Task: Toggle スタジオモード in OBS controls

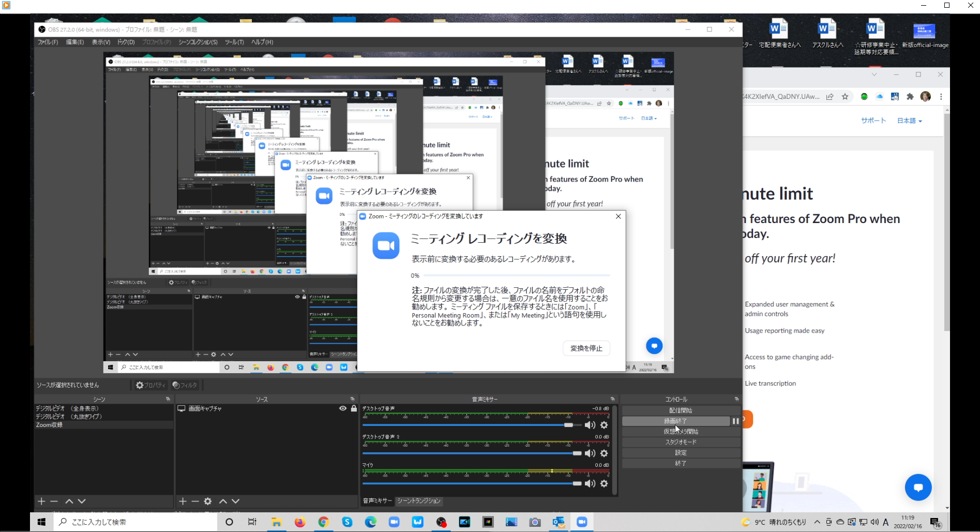Action: point(681,442)
